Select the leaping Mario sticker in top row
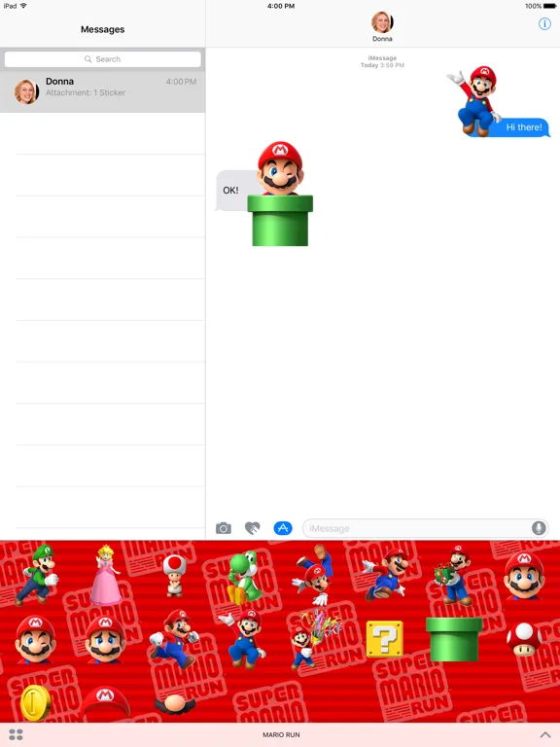This screenshot has width=560, height=747. tap(385, 575)
